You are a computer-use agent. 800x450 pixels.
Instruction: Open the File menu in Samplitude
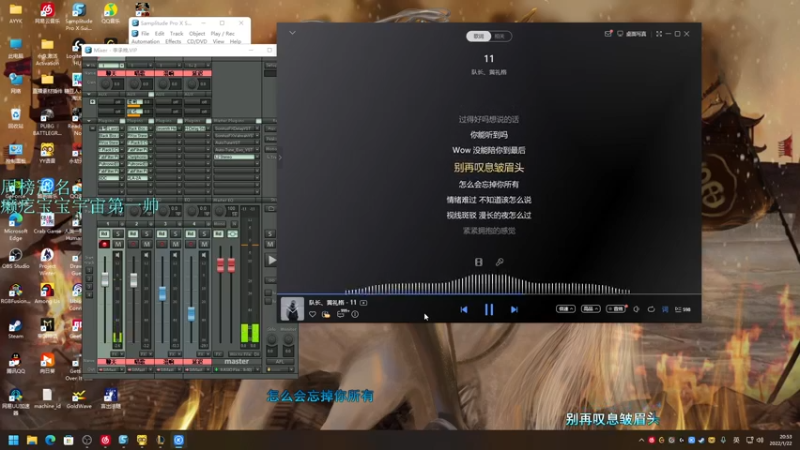click(x=145, y=34)
